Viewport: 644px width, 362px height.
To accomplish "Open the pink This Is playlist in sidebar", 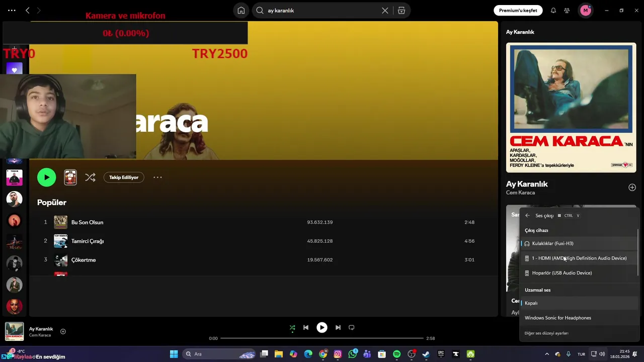I will (x=14, y=177).
